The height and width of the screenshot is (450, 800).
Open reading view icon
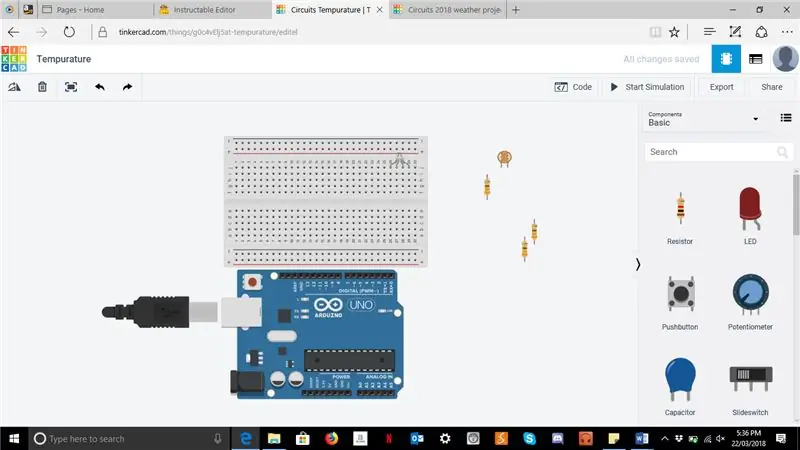coord(655,32)
